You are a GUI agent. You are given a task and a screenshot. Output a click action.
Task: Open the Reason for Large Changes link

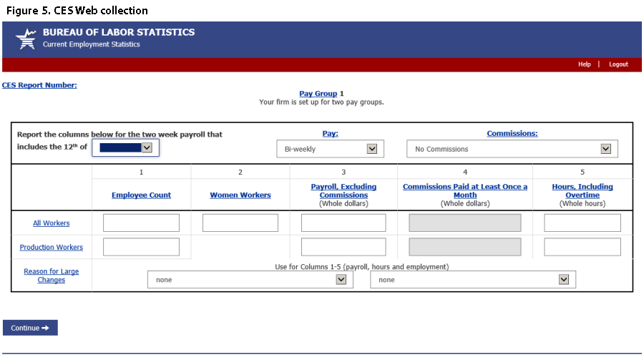(x=52, y=276)
